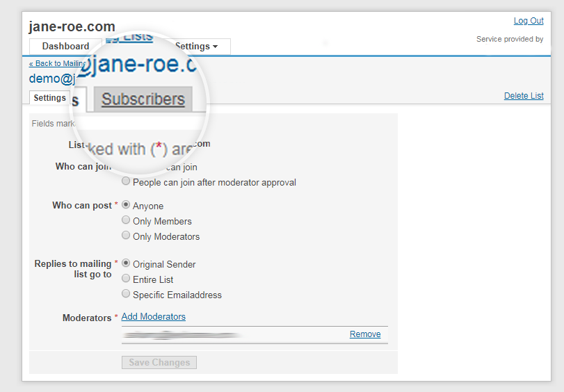Choose Anyone under Who can post
Viewport: 564px width, 392px height.
pyautogui.click(x=126, y=205)
